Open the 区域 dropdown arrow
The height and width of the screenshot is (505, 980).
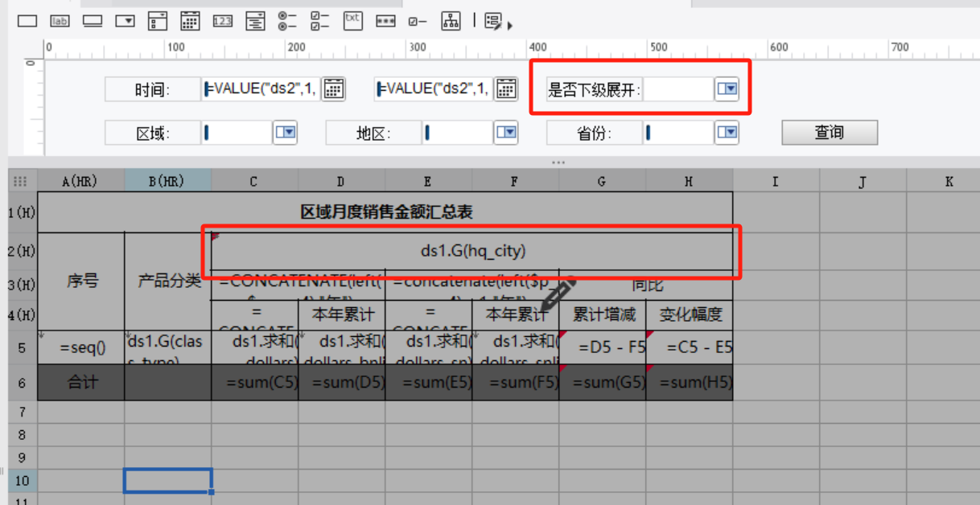pos(286,133)
